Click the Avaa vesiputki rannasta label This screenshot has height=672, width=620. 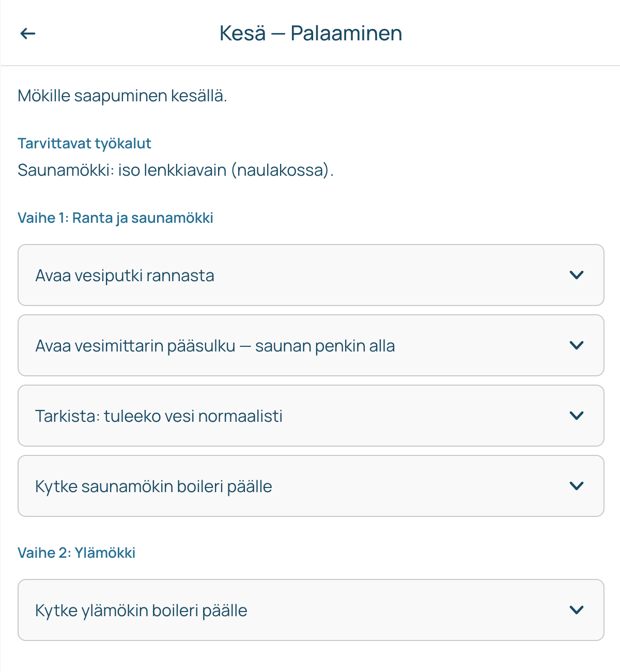point(125,276)
